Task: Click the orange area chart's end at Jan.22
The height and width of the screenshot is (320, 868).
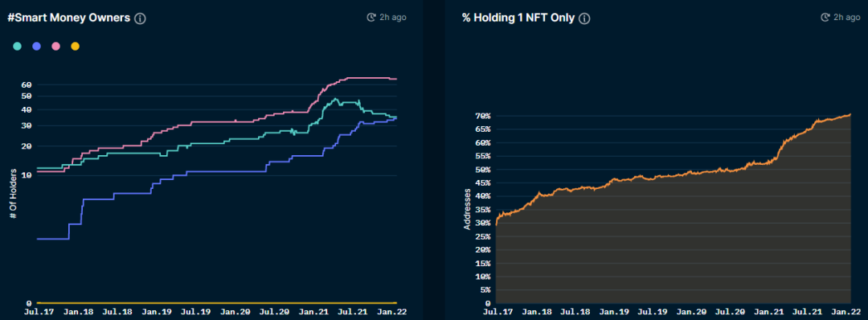Action: [850, 115]
